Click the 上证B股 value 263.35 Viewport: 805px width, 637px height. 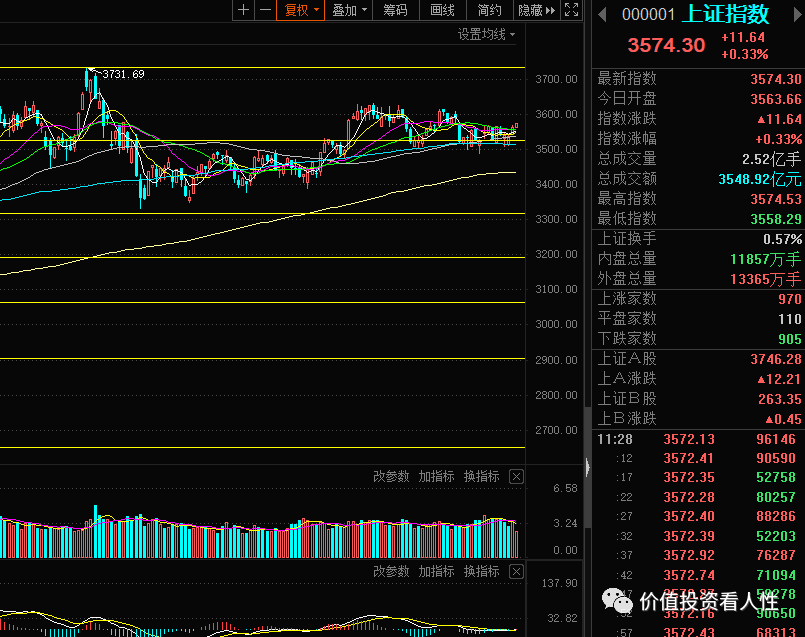(780, 399)
